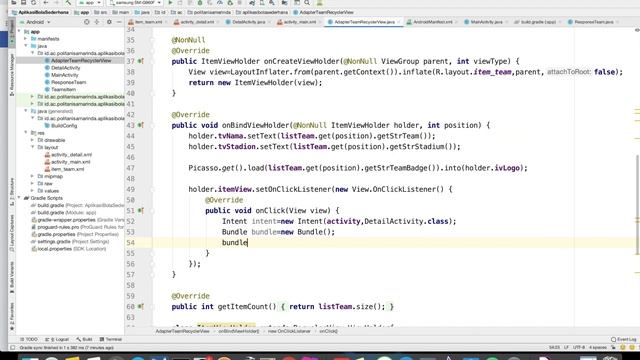
Task: Click onBindViewHolder in the bottom breadcrumb
Action: [239, 331]
